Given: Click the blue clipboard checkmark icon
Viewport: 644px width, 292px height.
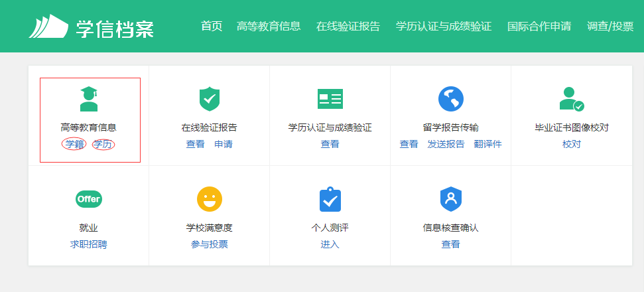Looking at the screenshot, I should [330, 199].
